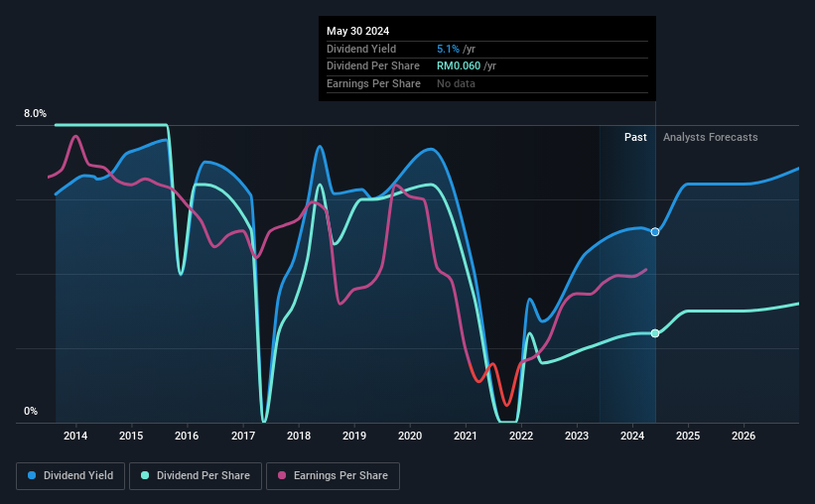The height and width of the screenshot is (504, 815).
Task: Click the May 30 2024 tooltip date
Action: coord(357,31)
